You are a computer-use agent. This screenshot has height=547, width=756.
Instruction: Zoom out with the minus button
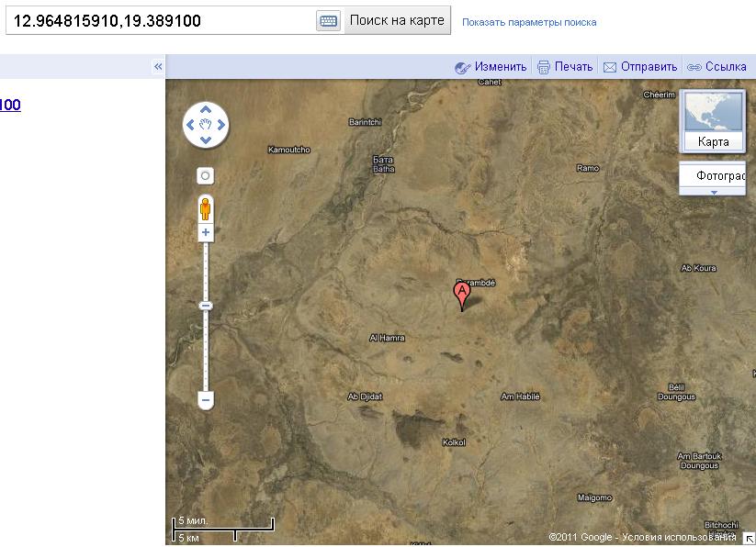click(x=206, y=400)
